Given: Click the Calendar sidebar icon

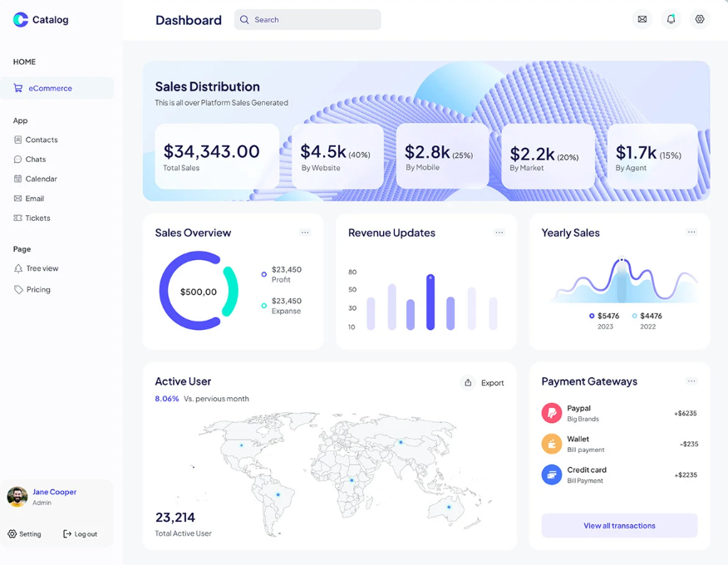Looking at the screenshot, I should (17, 179).
